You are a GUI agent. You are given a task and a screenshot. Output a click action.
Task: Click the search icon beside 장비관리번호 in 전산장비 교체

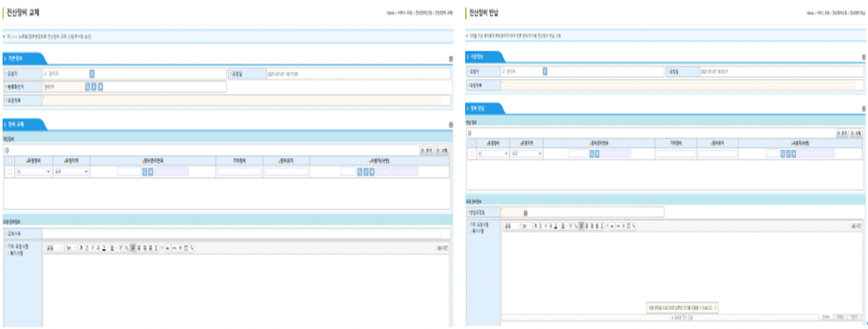144,171
